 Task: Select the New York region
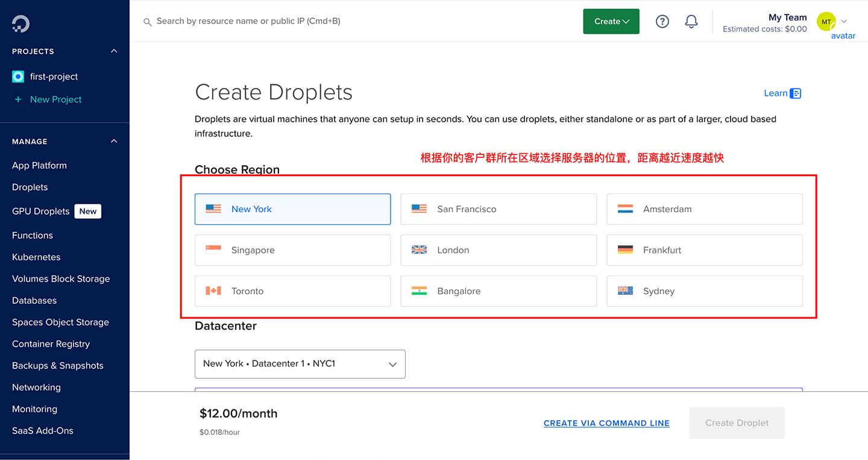[x=292, y=209]
